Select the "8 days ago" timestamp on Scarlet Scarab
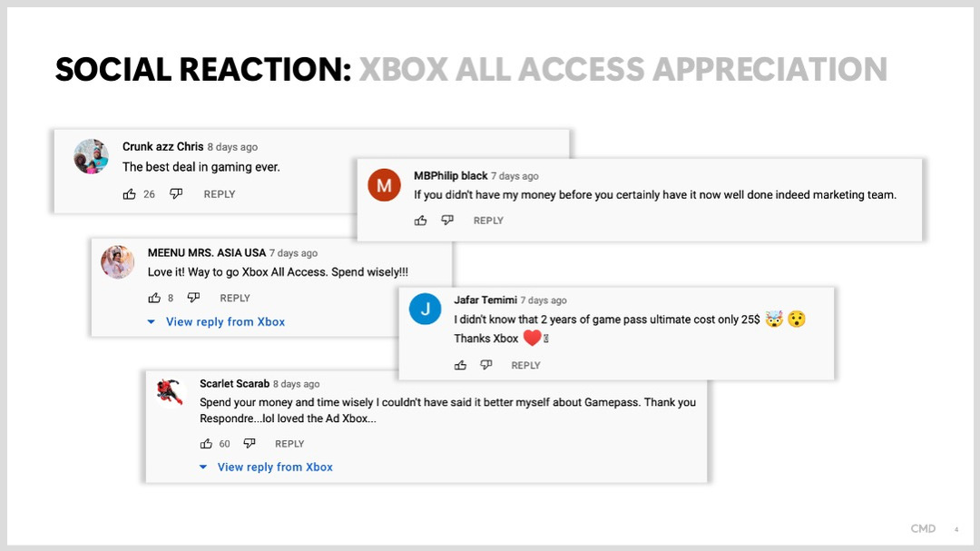Screen dimensions: 980x551 point(296,384)
